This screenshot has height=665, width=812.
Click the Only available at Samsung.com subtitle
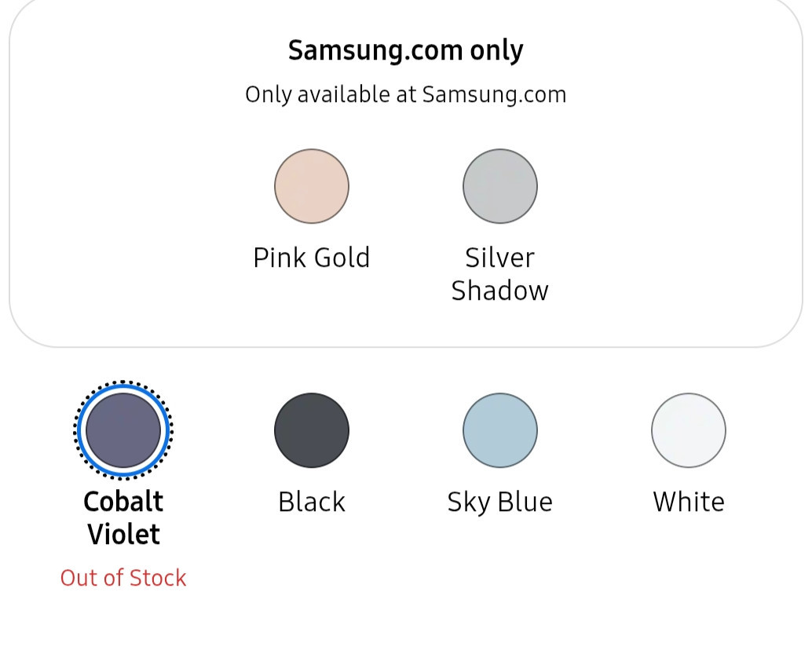pyautogui.click(x=406, y=95)
